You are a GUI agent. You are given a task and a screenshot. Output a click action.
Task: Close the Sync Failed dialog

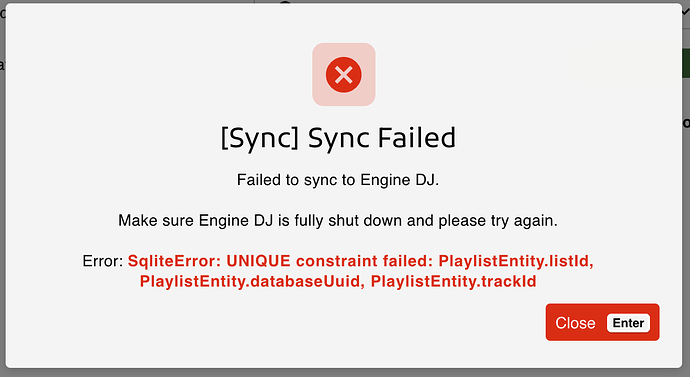pyautogui.click(x=602, y=322)
